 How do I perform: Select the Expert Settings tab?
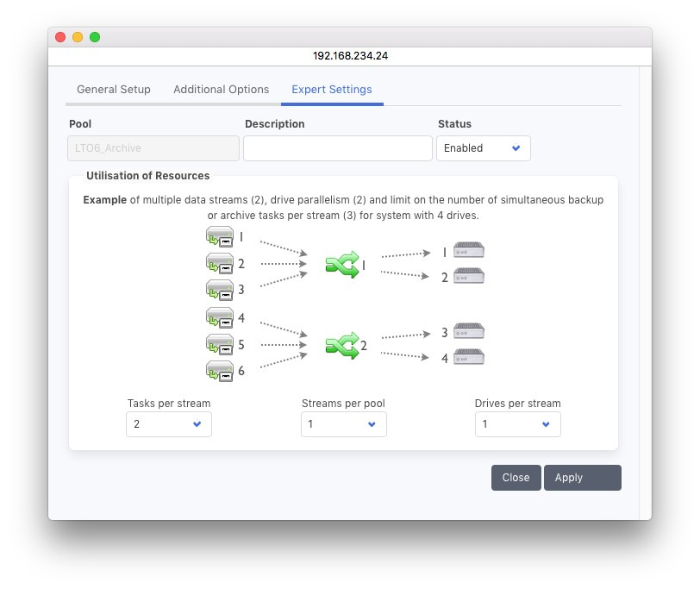[x=332, y=90]
